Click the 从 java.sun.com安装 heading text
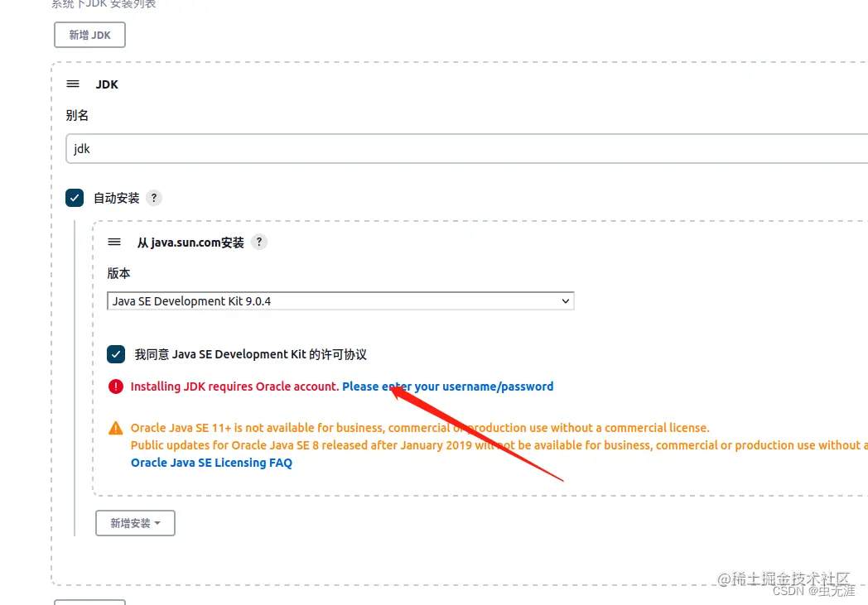The width and height of the screenshot is (868, 605). click(190, 242)
